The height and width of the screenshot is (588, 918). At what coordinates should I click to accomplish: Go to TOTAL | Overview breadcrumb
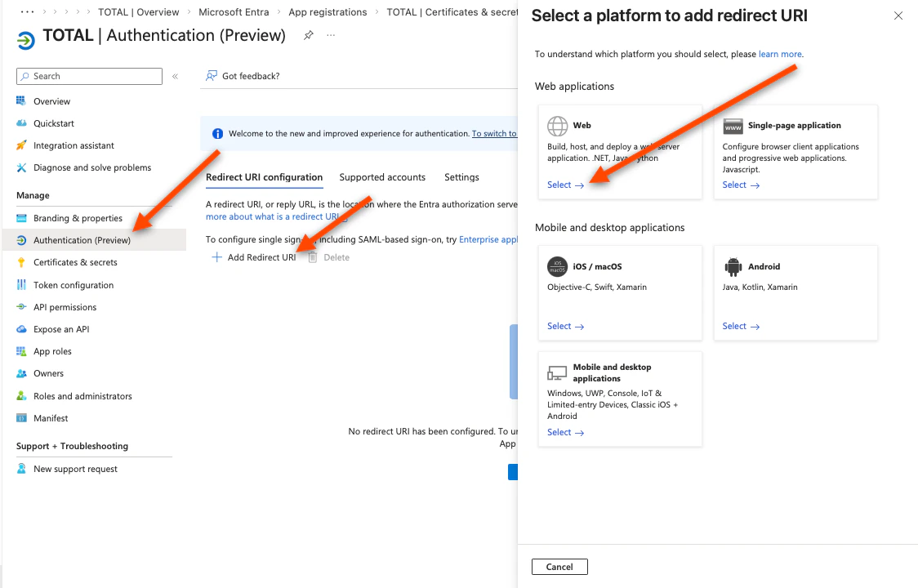(139, 11)
